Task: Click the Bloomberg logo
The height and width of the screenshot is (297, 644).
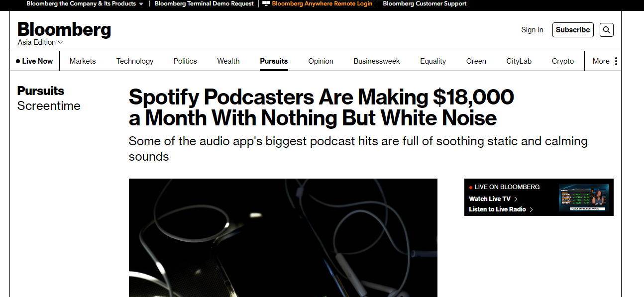Action: pyautogui.click(x=64, y=29)
